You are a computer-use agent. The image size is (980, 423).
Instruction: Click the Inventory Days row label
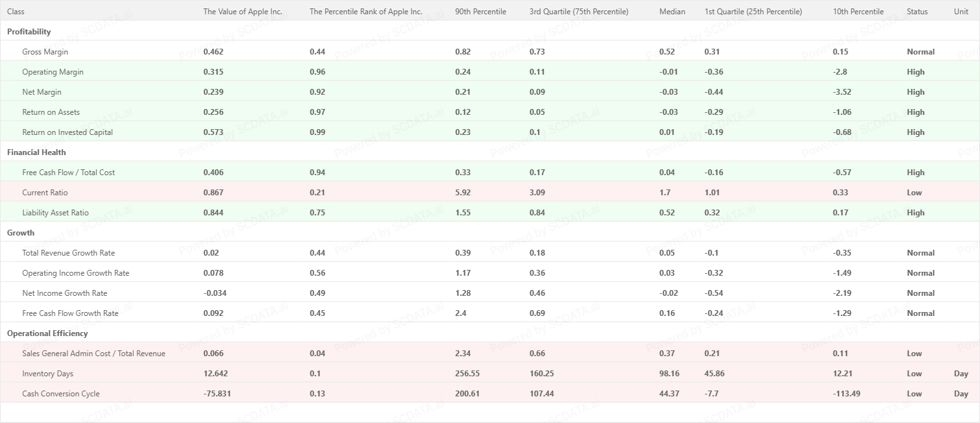pos(47,374)
